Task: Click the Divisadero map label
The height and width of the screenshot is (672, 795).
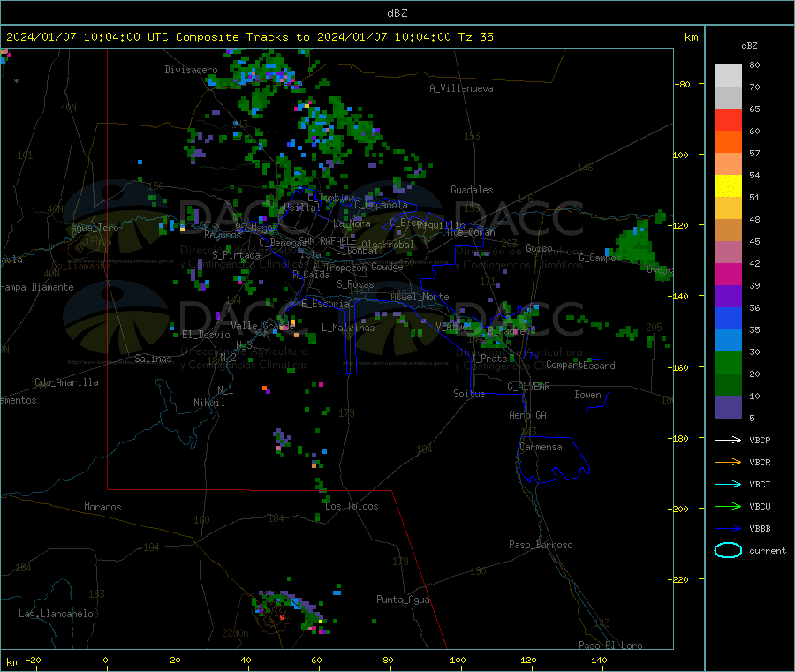Action: (191, 70)
